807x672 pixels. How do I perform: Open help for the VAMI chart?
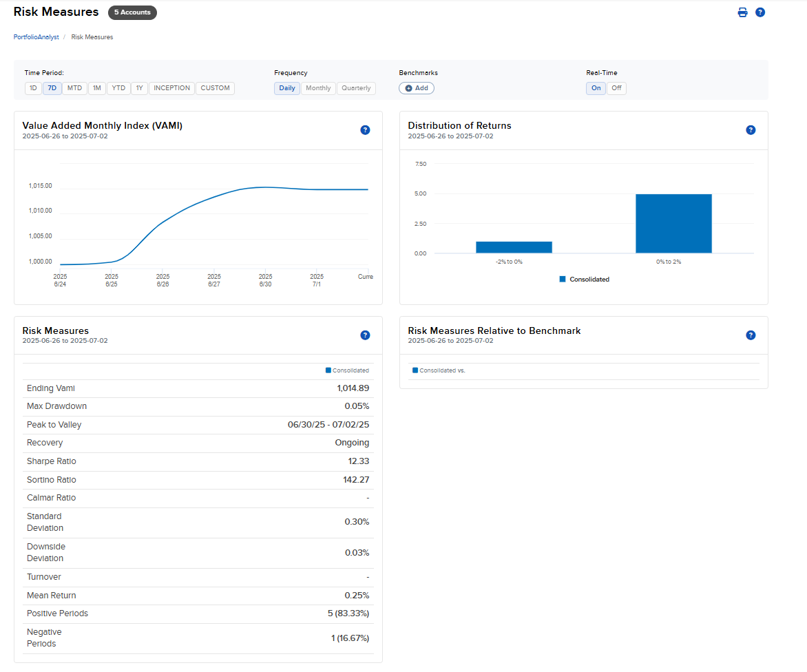[x=365, y=129]
